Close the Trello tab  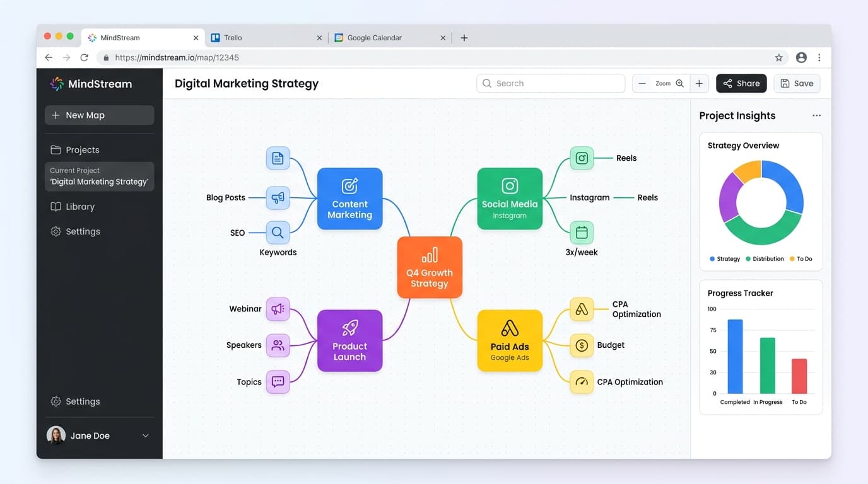point(319,38)
